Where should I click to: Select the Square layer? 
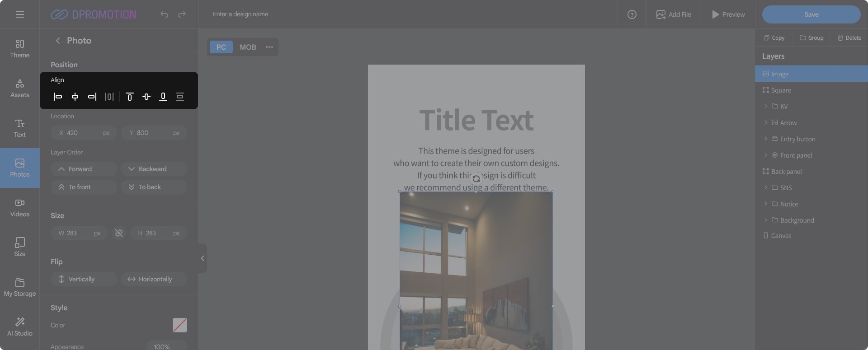click(x=811, y=90)
